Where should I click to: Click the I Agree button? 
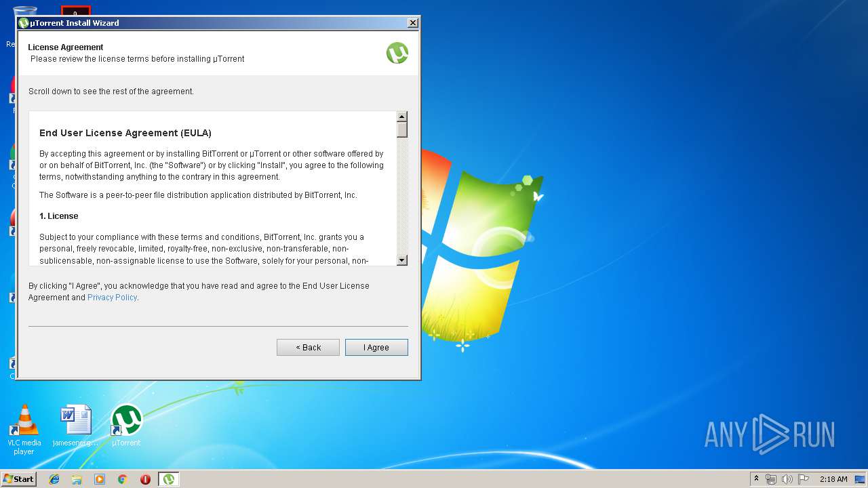pyautogui.click(x=376, y=347)
